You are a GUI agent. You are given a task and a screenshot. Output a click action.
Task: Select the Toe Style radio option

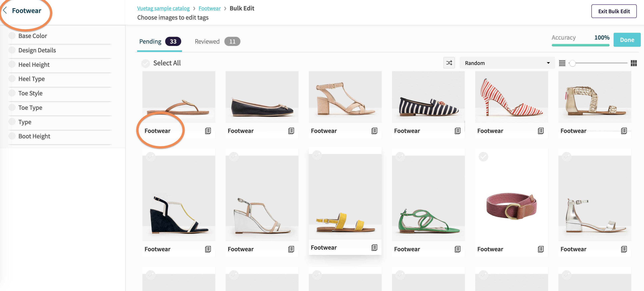coord(12,93)
